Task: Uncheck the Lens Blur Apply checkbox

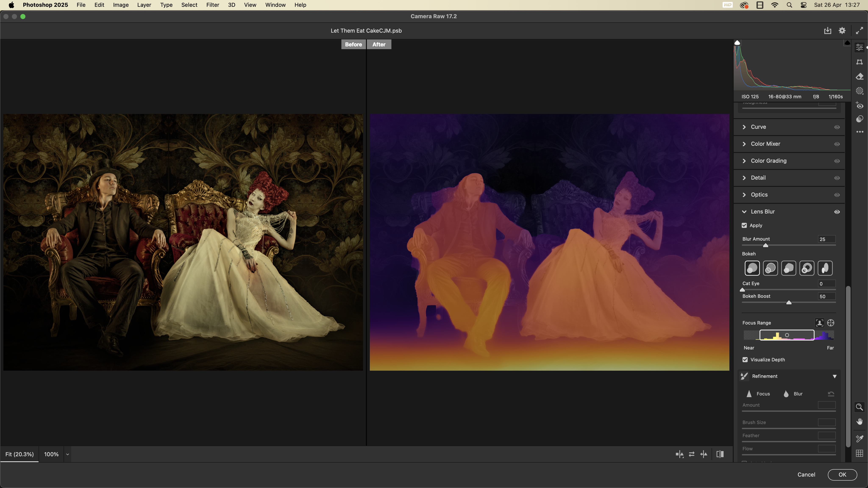Action: (744, 225)
